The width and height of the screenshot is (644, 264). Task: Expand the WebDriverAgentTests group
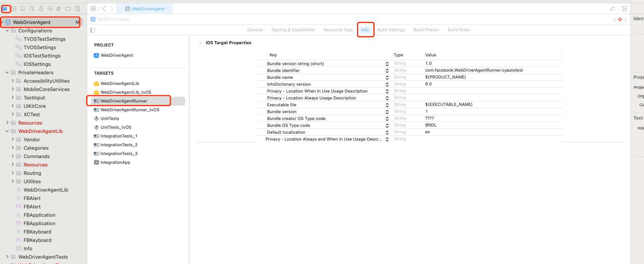click(x=7, y=257)
